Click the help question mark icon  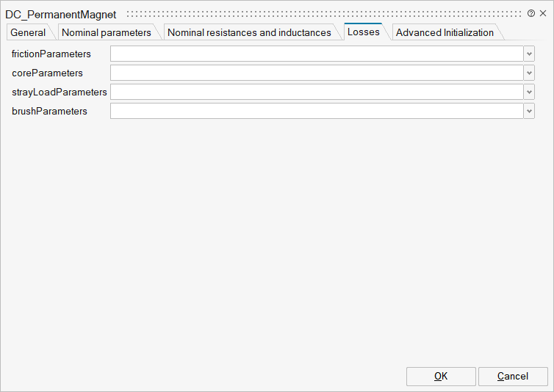click(x=531, y=13)
